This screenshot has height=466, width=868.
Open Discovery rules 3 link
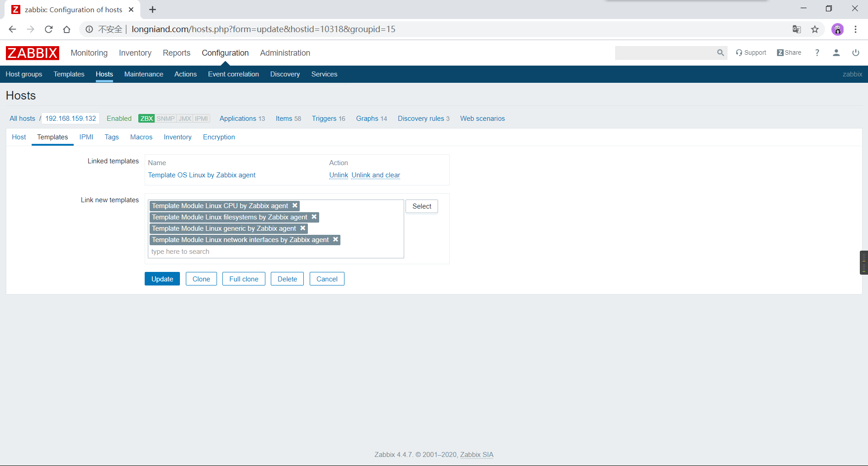[424, 119]
